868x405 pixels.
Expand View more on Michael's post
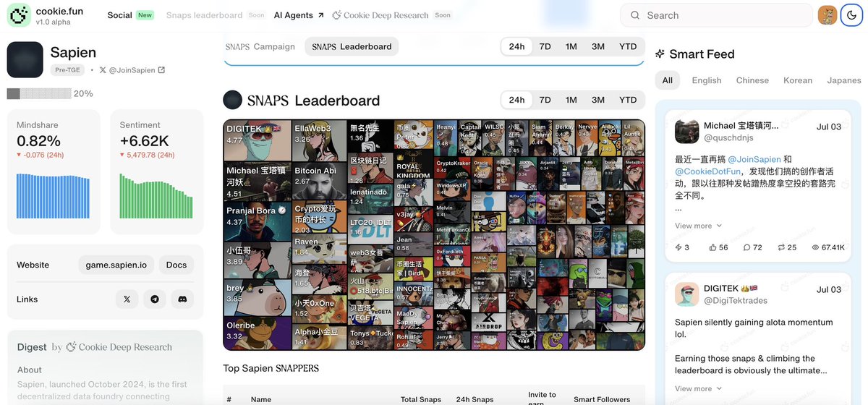pyautogui.click(x=698, y=226)
